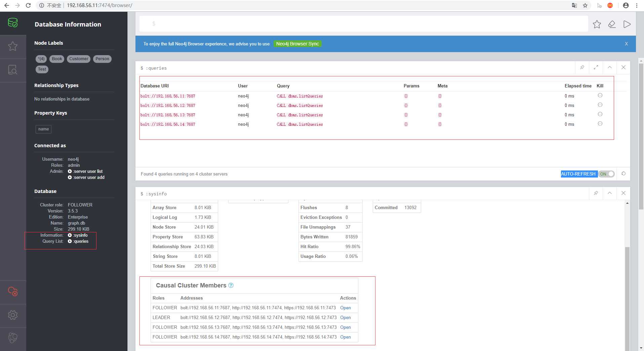Viewport: 644px width, 351px height.
Task: Reload the browser page
Action: [28, 5]
